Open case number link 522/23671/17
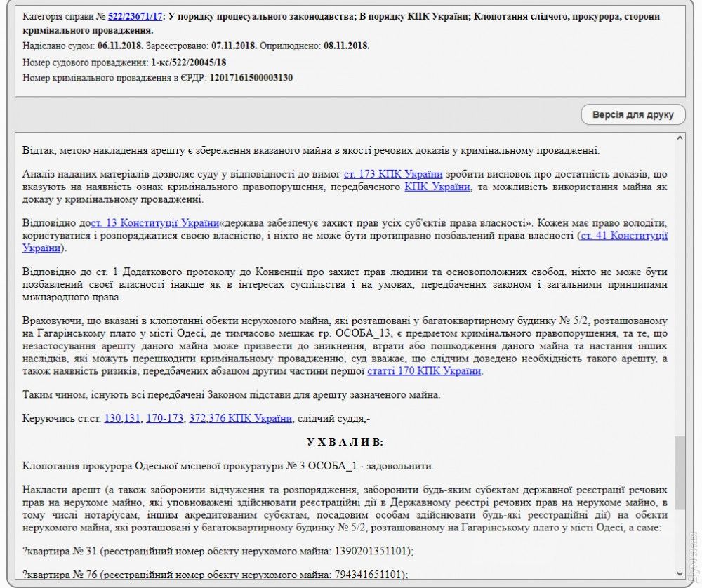 pyautogui.click(x=135, y=16)
